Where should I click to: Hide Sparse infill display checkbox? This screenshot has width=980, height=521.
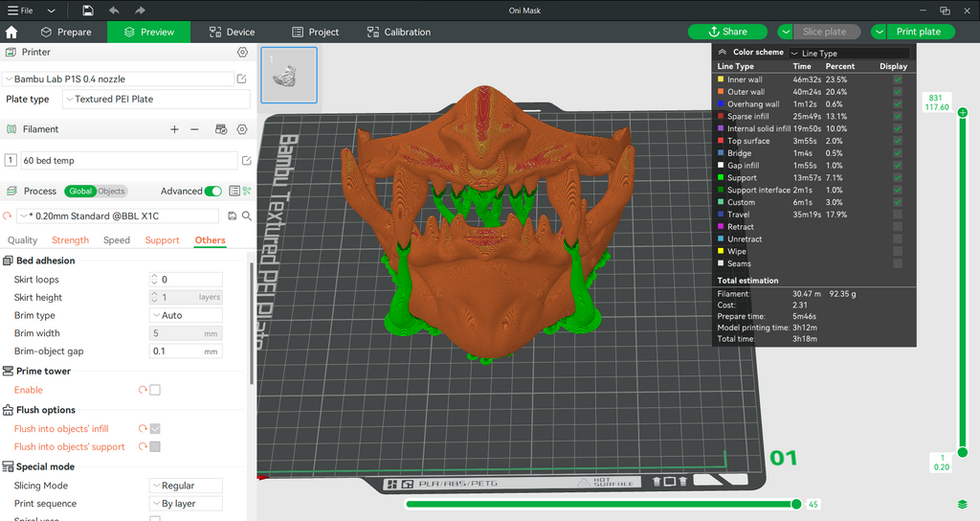[x=898, y=116]
